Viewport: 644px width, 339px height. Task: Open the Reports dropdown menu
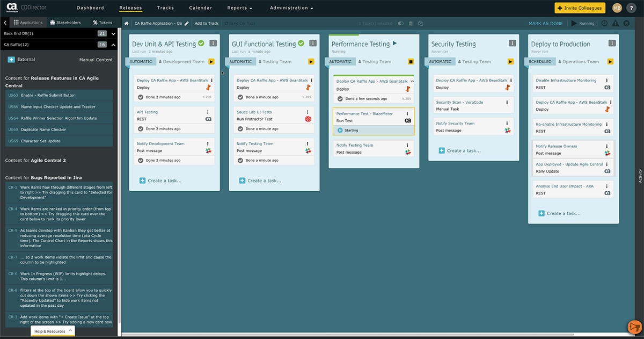(x=239, y=8)
